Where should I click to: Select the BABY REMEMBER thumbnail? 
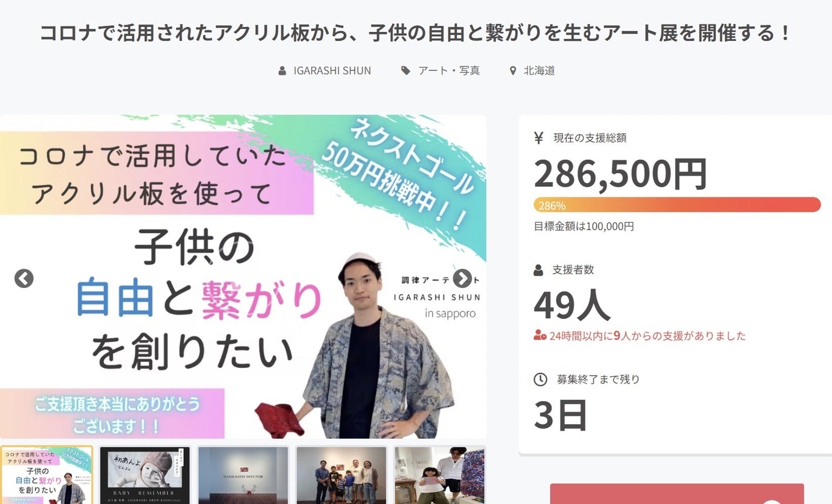coord(144,475)
